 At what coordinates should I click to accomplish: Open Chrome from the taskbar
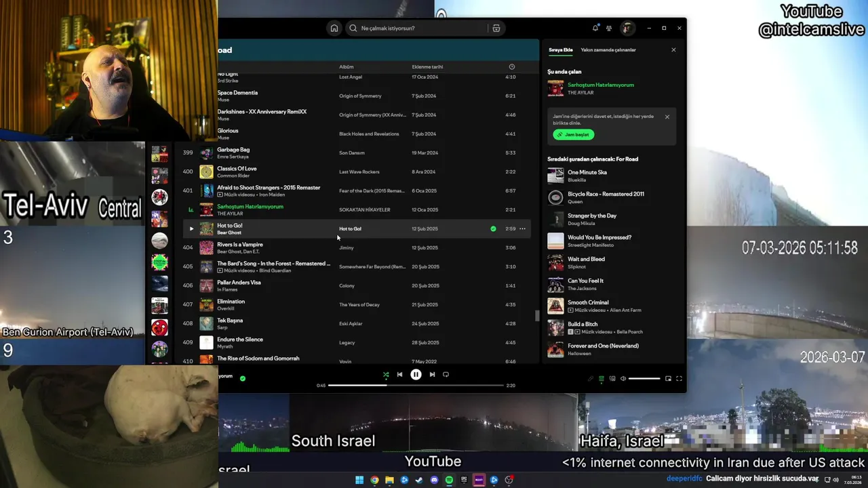click(374, 480)
